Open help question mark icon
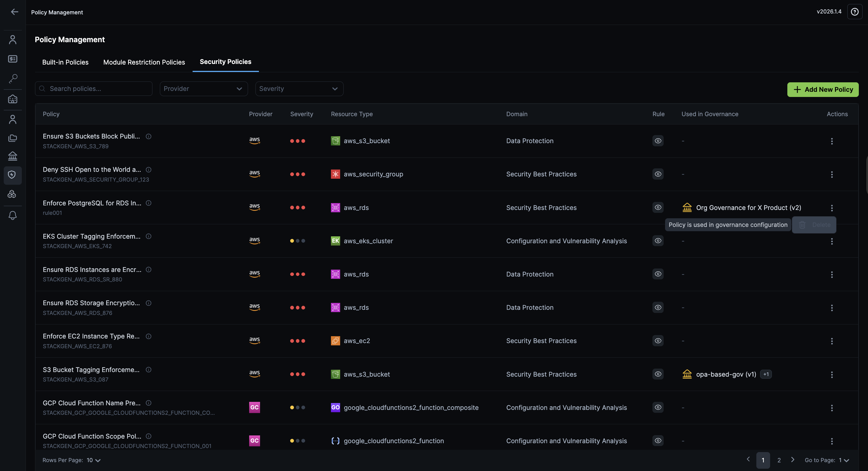The height and width of the screenshot is (471, 868). coord(855,12)
